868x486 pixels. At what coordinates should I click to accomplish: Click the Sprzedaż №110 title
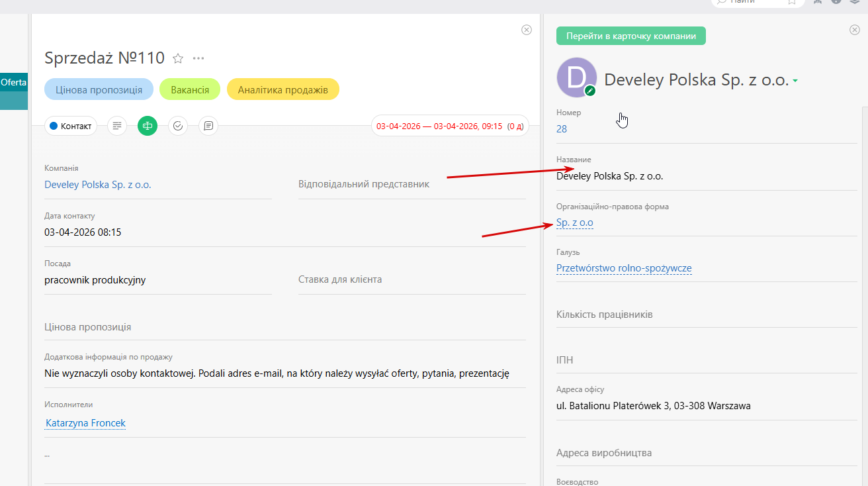[x=105, y=58]
